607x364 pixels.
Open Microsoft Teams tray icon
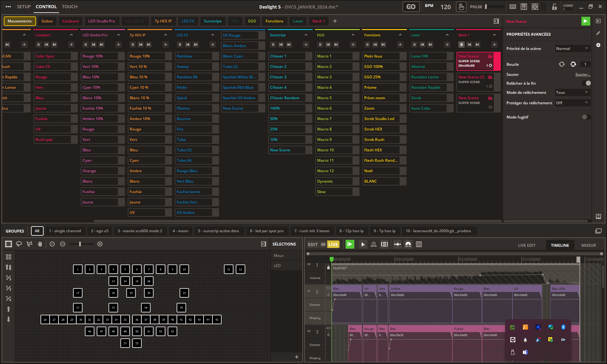click(525, 352)
